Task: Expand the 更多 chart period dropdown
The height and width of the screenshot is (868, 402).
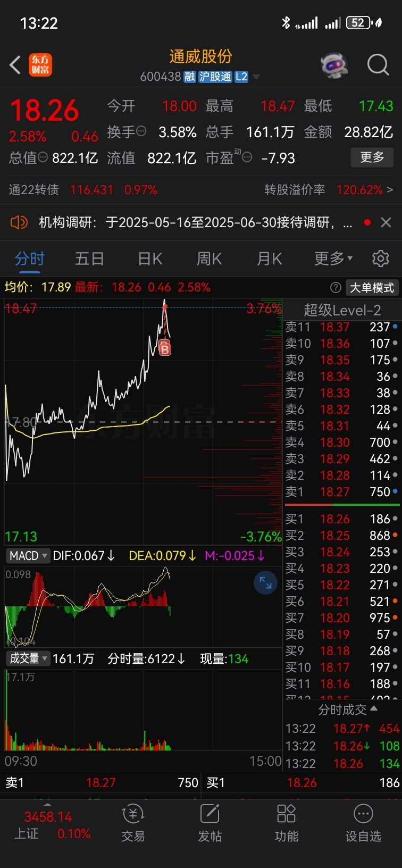Action: tap(333, 259)
